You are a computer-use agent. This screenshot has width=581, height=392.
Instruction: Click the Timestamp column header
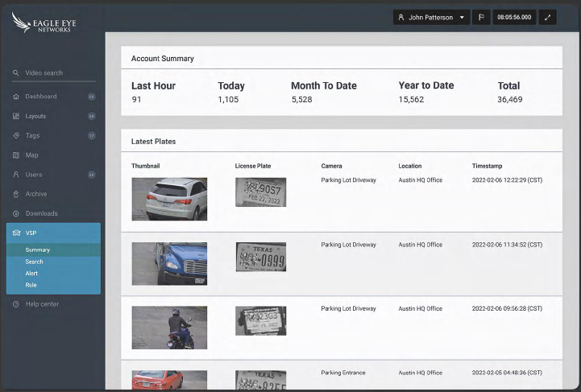pyautogui.click(x=488, y=166)
